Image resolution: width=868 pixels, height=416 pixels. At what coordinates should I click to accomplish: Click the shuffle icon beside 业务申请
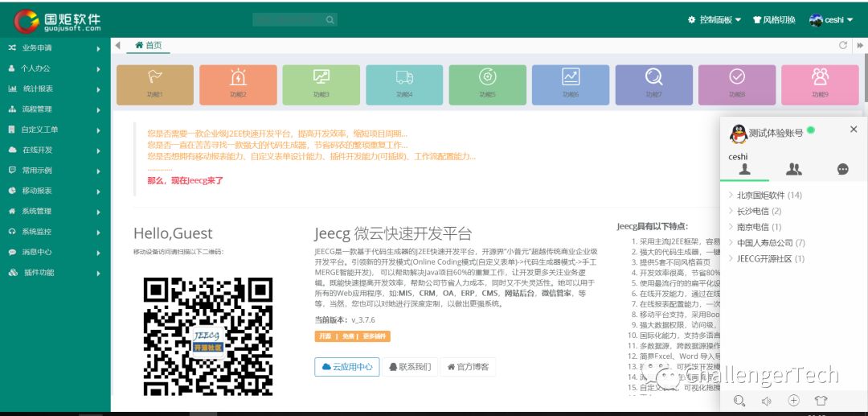point(12,48)
